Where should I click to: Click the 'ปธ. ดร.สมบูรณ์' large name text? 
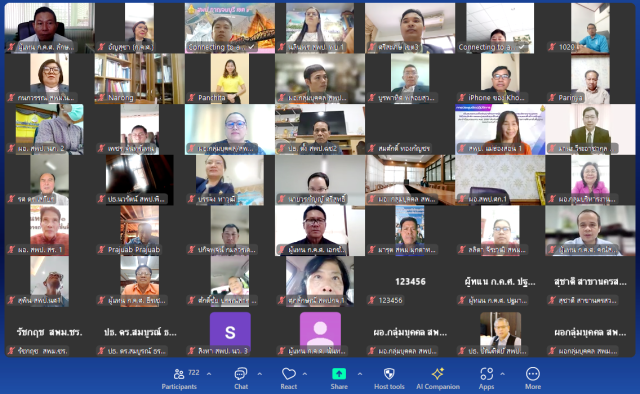coord(140,332)
